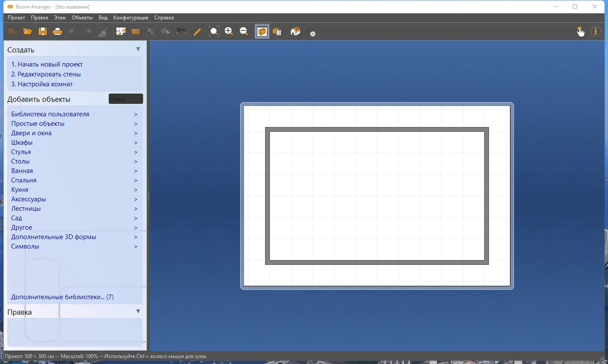Click the Room Arranger title bar icon

coord(10,7)
